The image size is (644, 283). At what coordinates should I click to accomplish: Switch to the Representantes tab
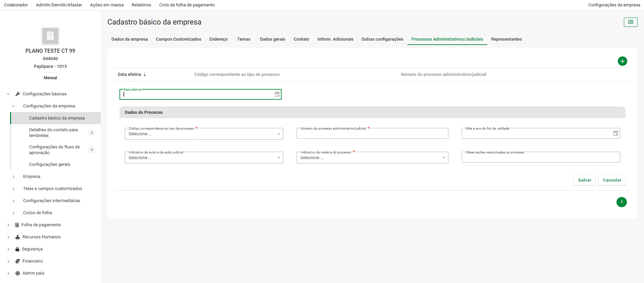click(506, 39)
